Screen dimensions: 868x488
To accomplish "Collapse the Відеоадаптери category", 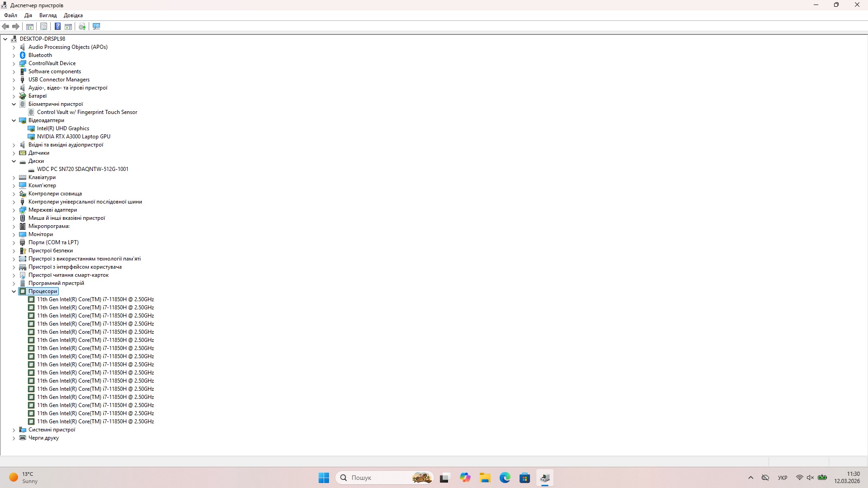I will click(14, 120).
